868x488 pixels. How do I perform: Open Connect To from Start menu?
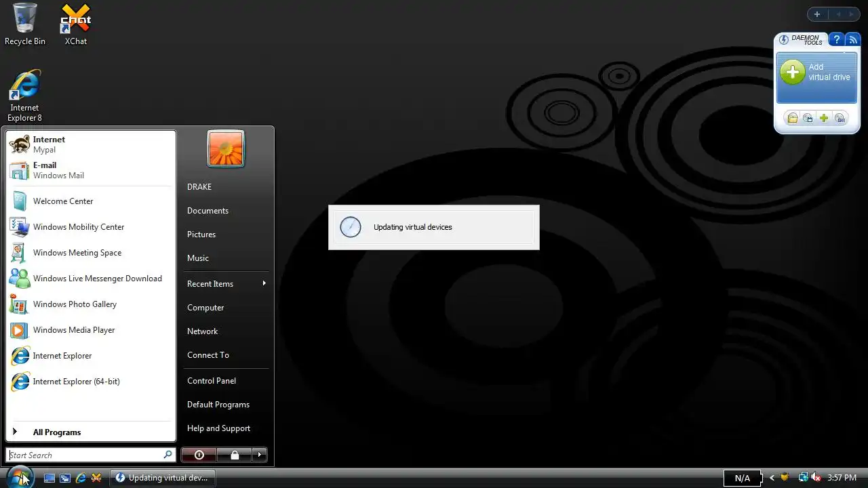click(x=226, y=355)
